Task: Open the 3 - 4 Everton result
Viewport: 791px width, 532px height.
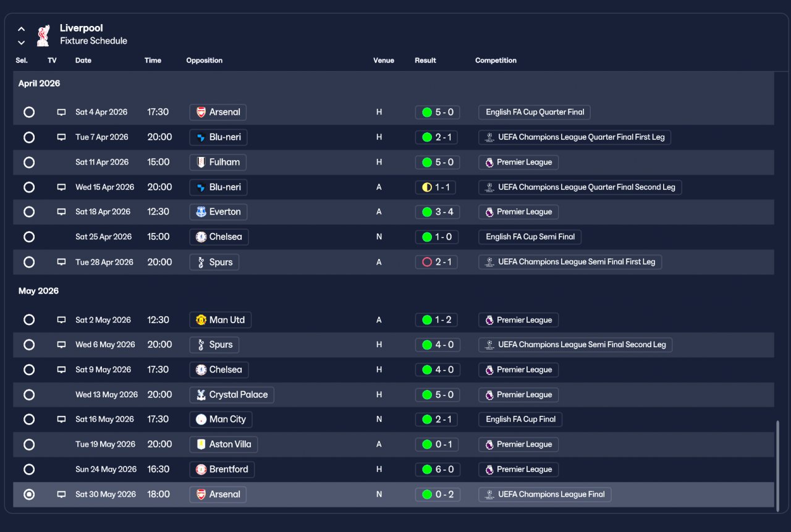Action: point(437,212)
